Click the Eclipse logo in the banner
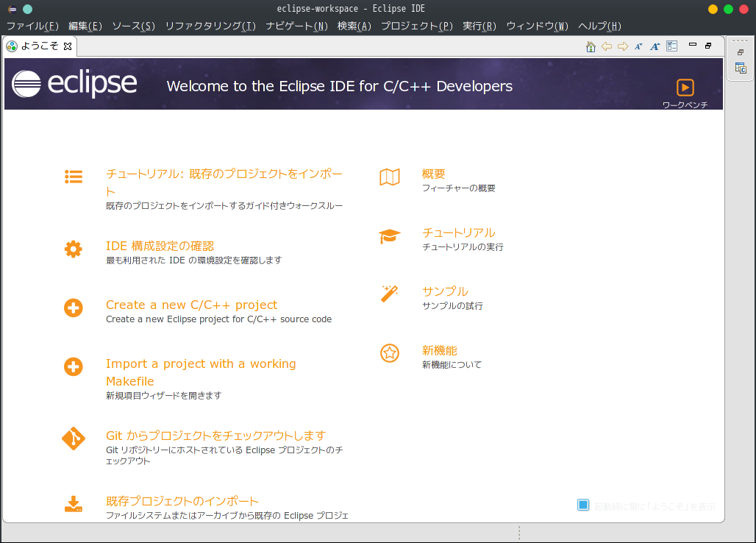Screen dimensions: 756x543 [74, 84]
